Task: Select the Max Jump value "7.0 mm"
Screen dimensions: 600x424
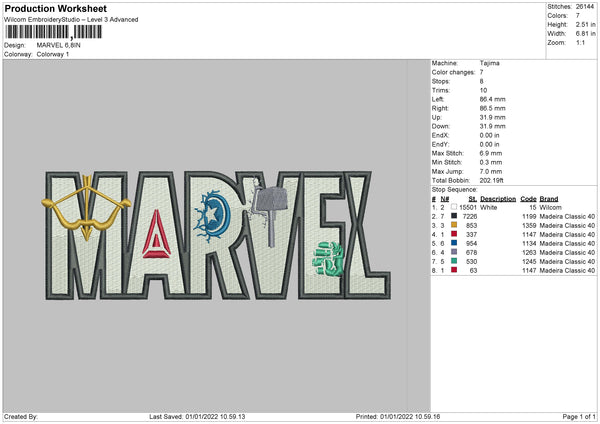Action: [491, 171]
